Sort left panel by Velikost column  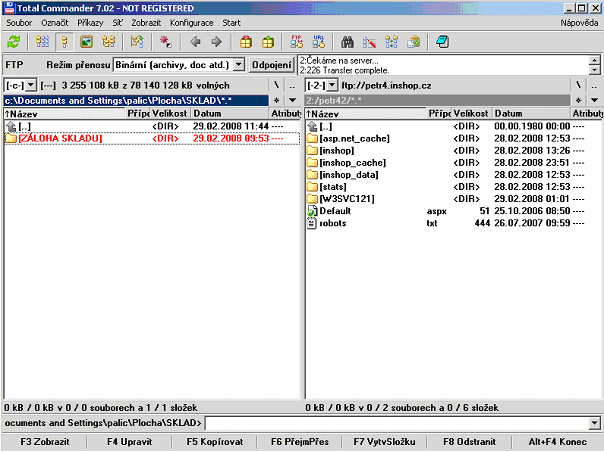point(170,114)
